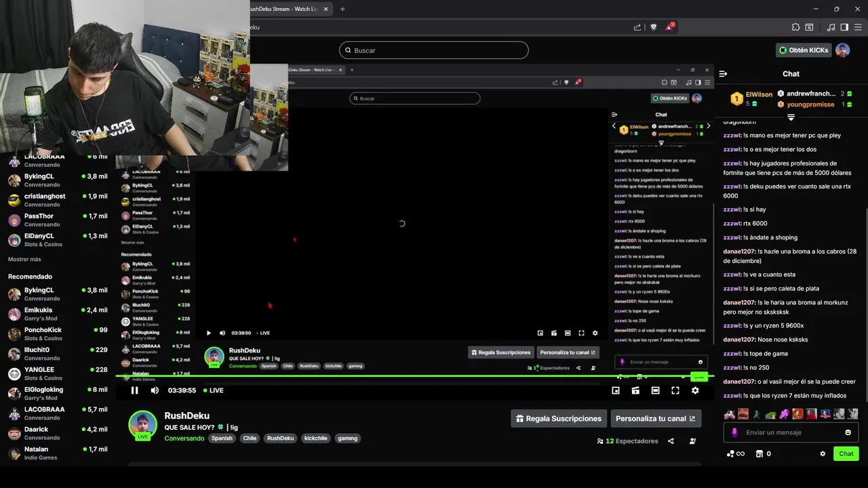Click Regala Suscripciones button
The height and width of the screenshot is (488, 868).
558,419
